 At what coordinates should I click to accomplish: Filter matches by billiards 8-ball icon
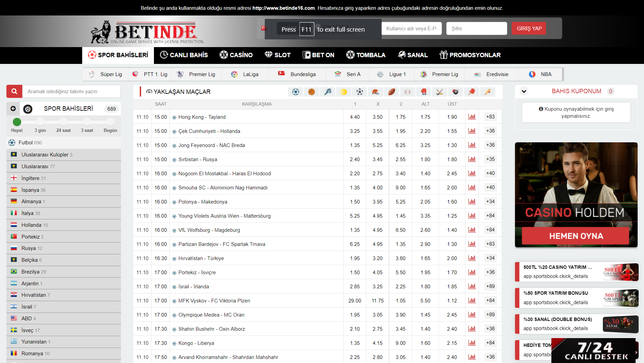pyautogui.click(x=456, y=92)
